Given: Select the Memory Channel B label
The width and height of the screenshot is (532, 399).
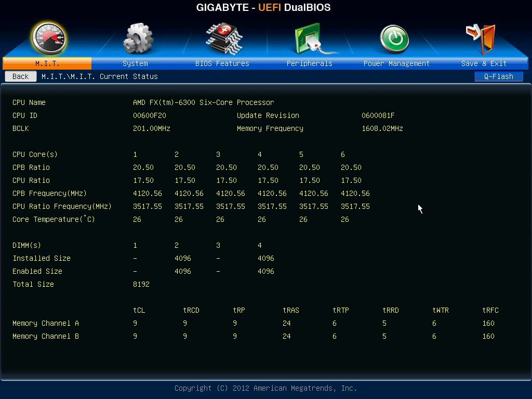Looking at the screenshot, I should pos(46,336).
